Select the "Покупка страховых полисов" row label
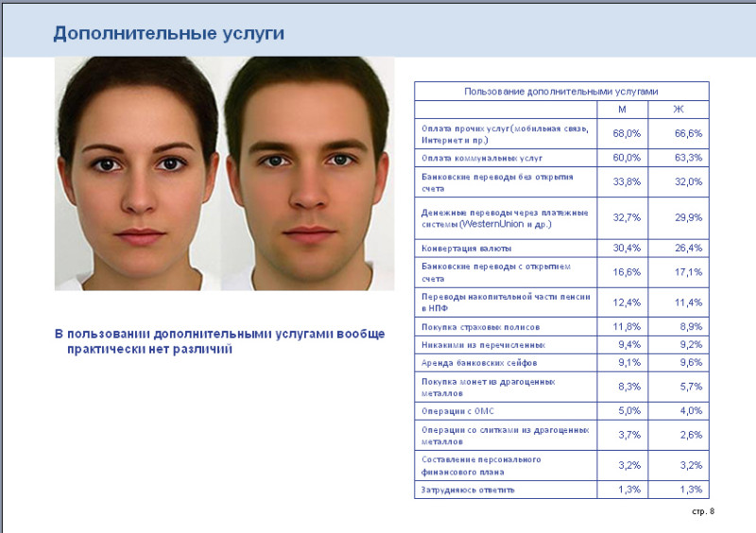Image resolution: width=756 pixels, height=533 pixels. tap(480, 327)
